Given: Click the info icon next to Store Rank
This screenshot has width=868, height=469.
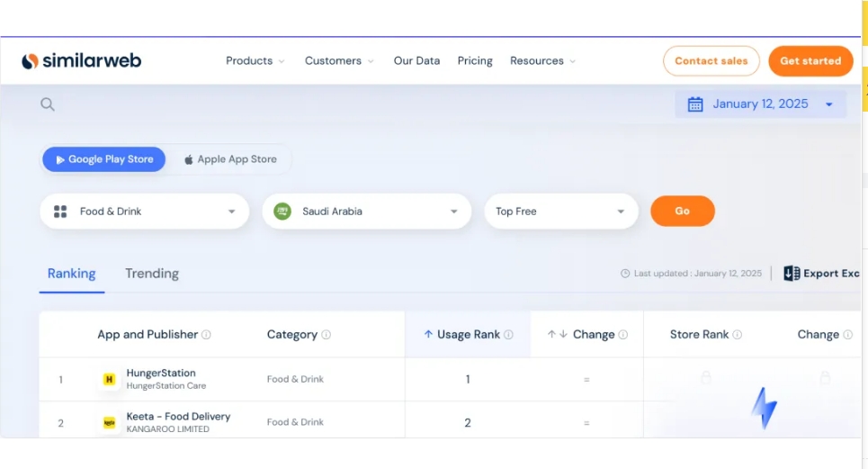Looking at the screenshot, I should click(x=737, y=335).
